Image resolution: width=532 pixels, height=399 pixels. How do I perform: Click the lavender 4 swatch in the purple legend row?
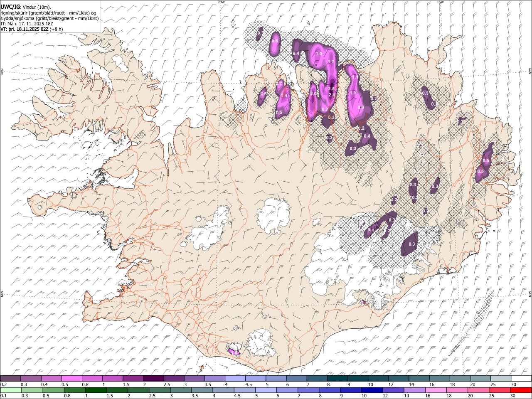(x=234, y=378)
